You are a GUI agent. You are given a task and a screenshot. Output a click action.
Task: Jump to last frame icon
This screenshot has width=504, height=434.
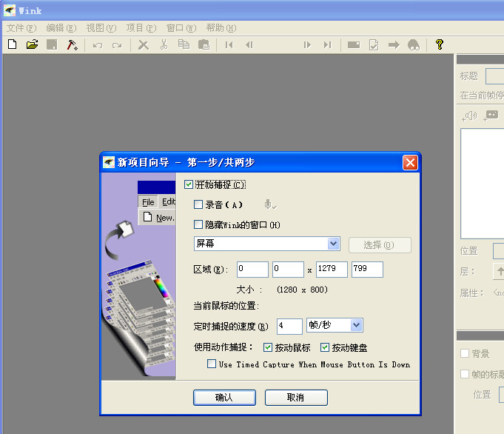(328, 44)
